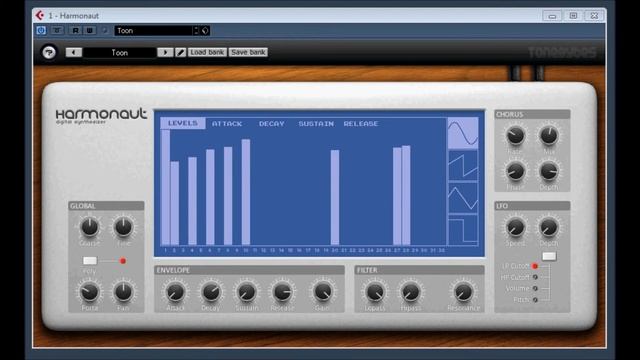The image size is (640, 360).
Task: Click the Chorus Phase knob
Action: 515,171
